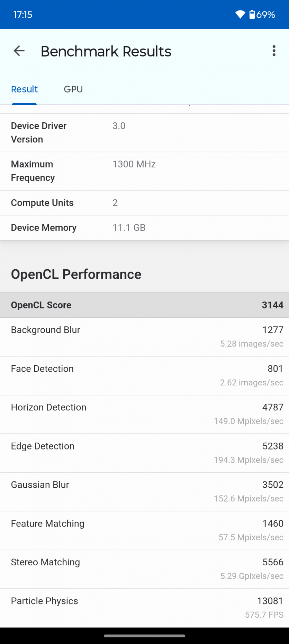Tap the Device Driver Version row
Image resolution: width=289 pixels, height=644 pixels.
[144, 132]
